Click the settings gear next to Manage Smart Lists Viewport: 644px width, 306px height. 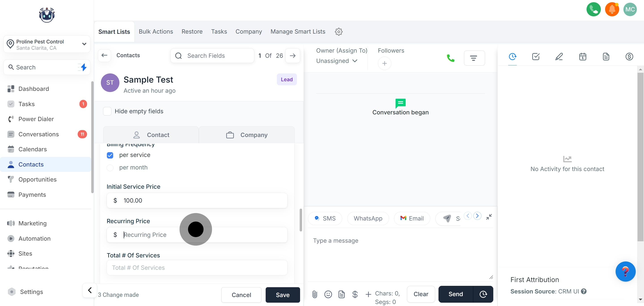tap(339, 32)
